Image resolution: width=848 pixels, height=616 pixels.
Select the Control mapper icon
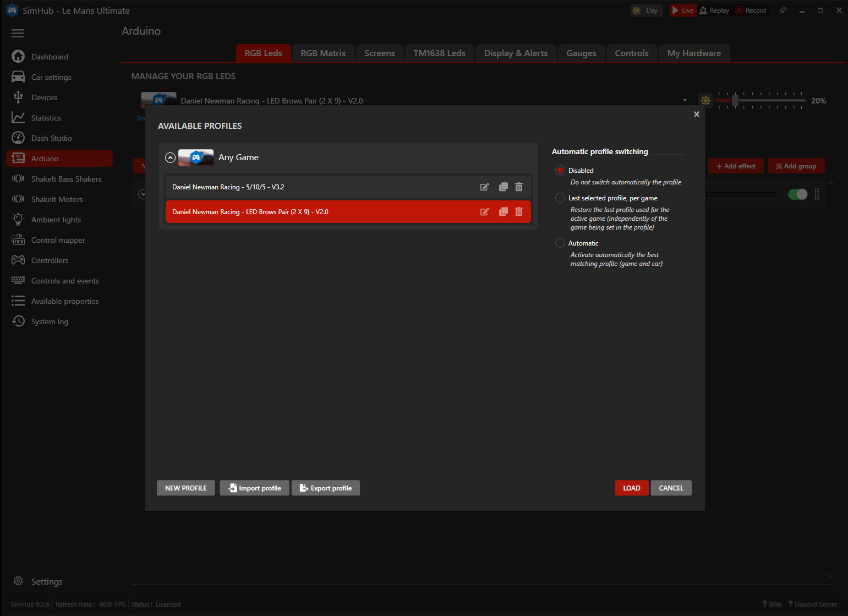coord(18,239)
